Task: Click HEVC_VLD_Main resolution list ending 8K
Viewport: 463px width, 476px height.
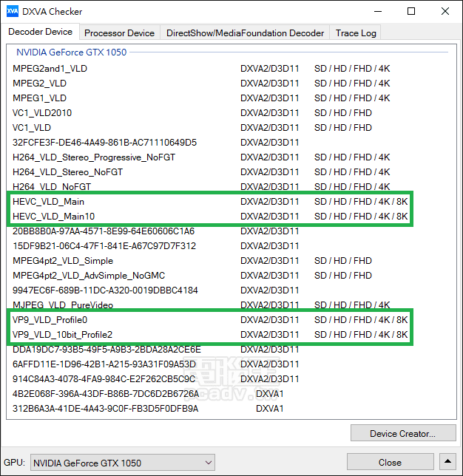Action: click(361, 202)
